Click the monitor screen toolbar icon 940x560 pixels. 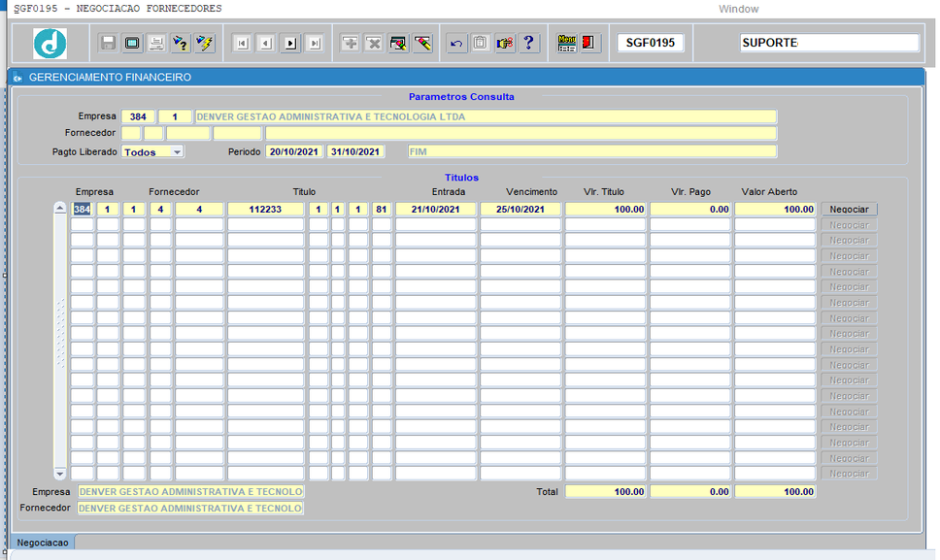coord(132,43)
